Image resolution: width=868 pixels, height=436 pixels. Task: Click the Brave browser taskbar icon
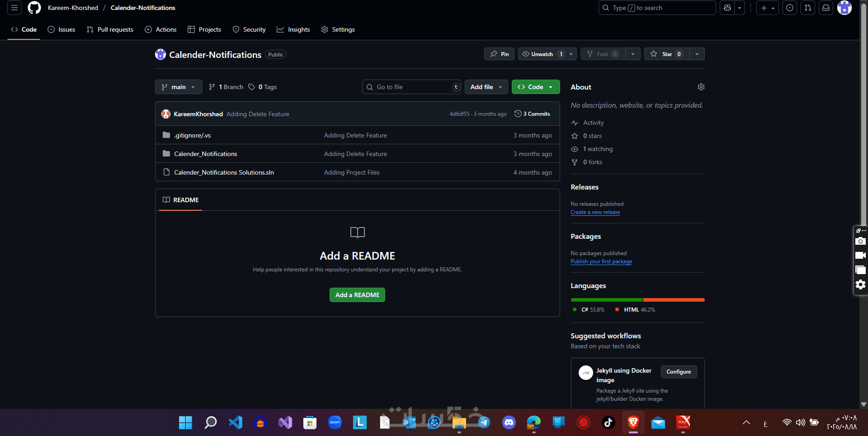[633, 422]
